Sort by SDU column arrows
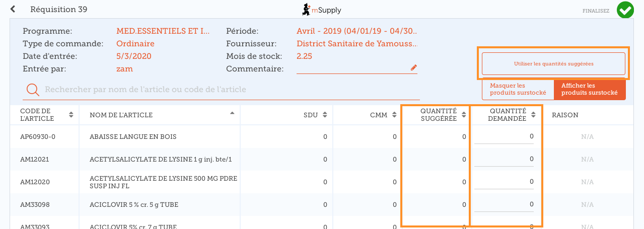644x229 pixels. point(325,115)
